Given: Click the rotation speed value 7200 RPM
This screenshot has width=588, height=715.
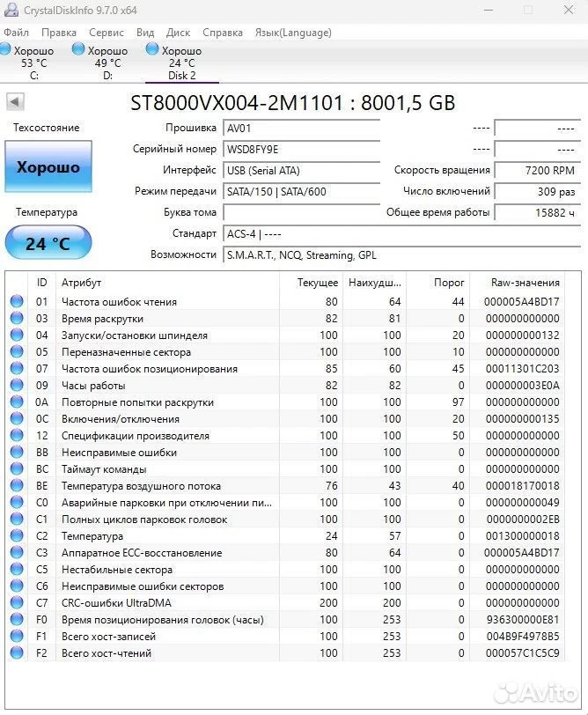Looking at the screenshot, I should pyautogui.click(x=538, y=171).
